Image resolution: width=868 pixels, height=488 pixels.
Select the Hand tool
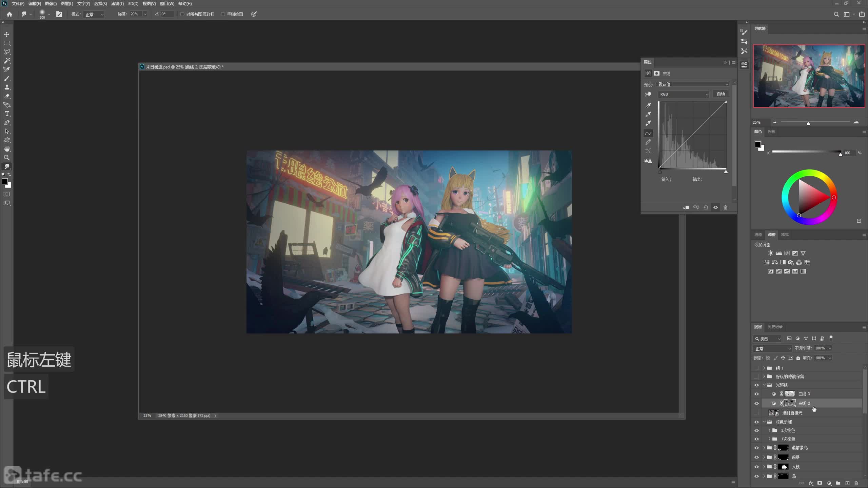(x=7, y=149)
